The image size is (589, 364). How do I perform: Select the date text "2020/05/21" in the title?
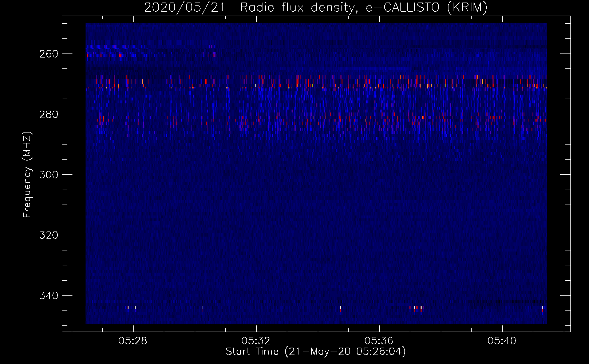[x=185, y=8]
